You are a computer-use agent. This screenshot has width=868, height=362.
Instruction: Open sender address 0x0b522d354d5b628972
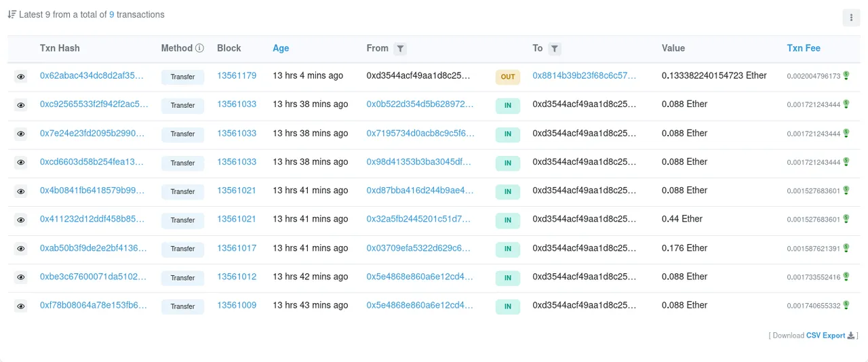coord(420,104)
